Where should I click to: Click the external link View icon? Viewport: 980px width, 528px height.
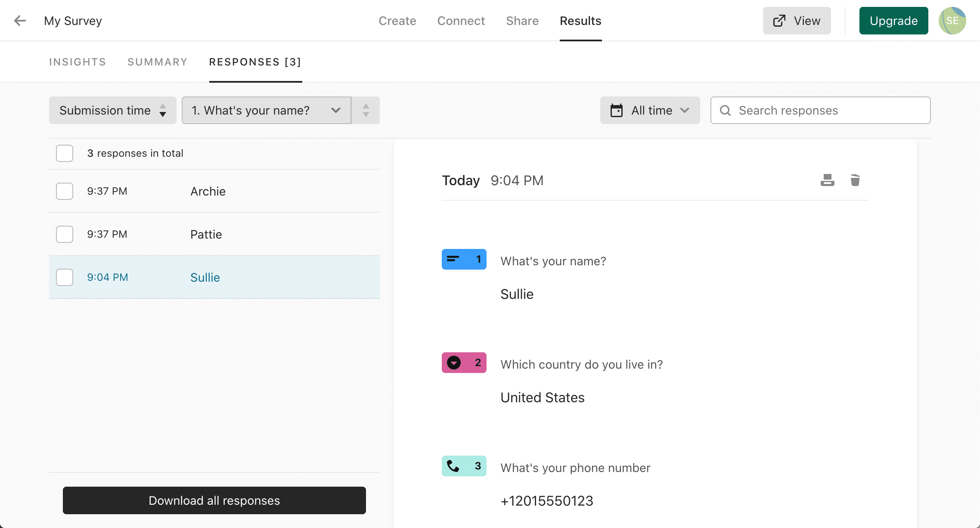coord(779,20)
